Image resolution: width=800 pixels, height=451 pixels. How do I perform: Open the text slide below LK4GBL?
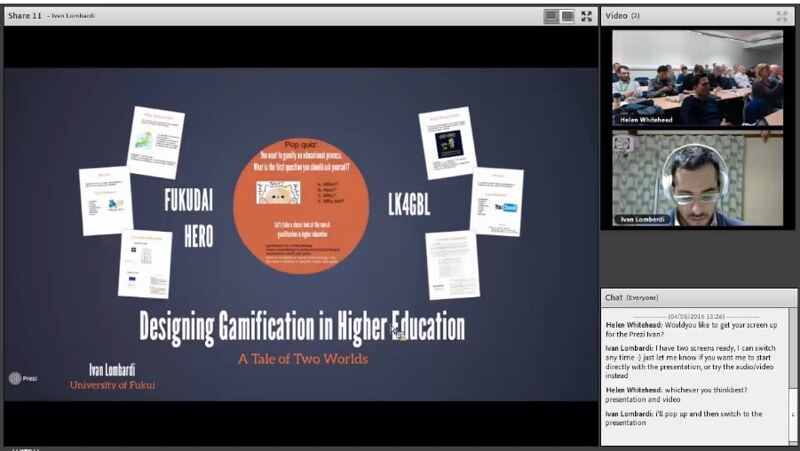tap(453, 264)
